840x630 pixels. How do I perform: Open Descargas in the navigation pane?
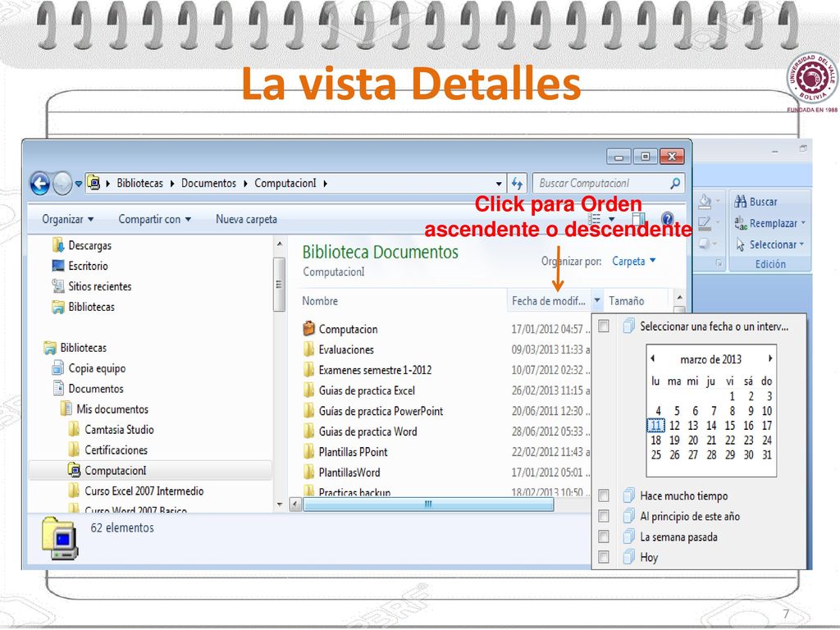pyautogui.click(x=82, y=245)
